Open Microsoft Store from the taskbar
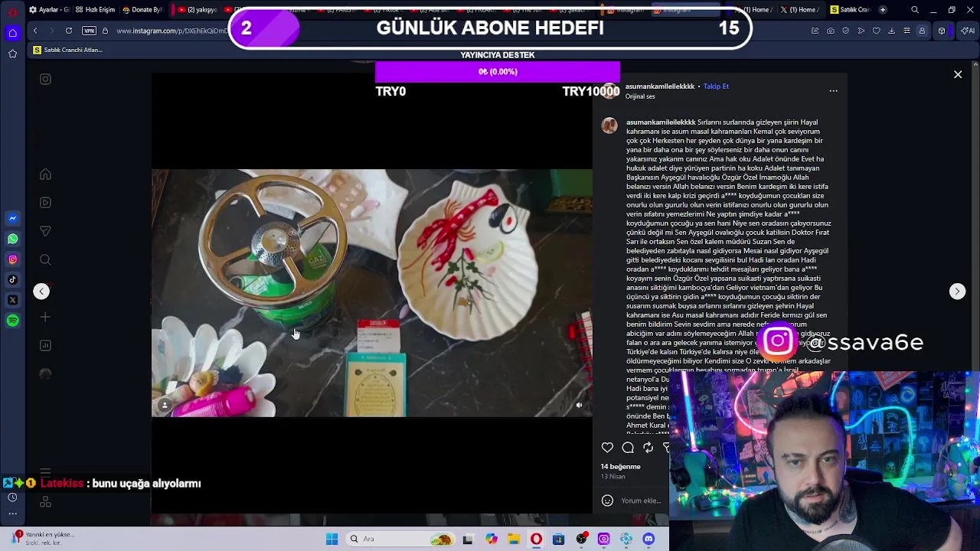980x551 pixels. 558,539
